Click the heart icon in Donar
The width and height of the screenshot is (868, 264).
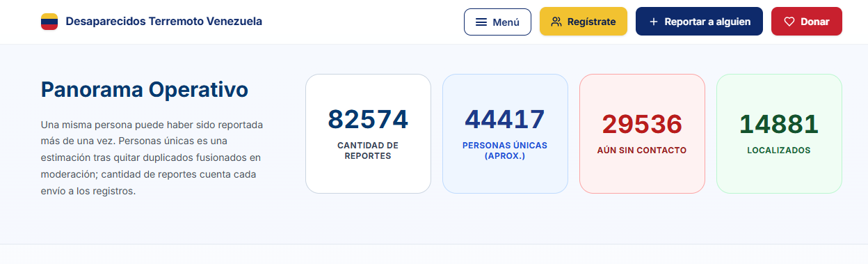coord(789,22)
